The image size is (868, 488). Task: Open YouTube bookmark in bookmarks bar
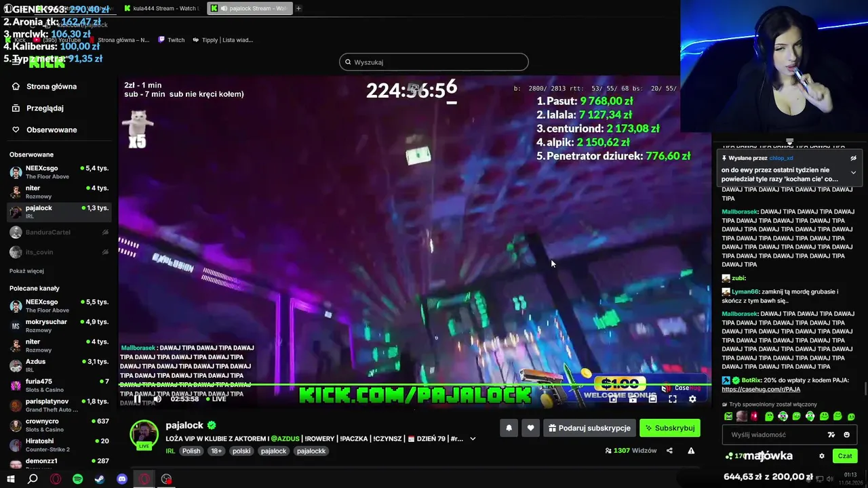[x=56, y=40]
